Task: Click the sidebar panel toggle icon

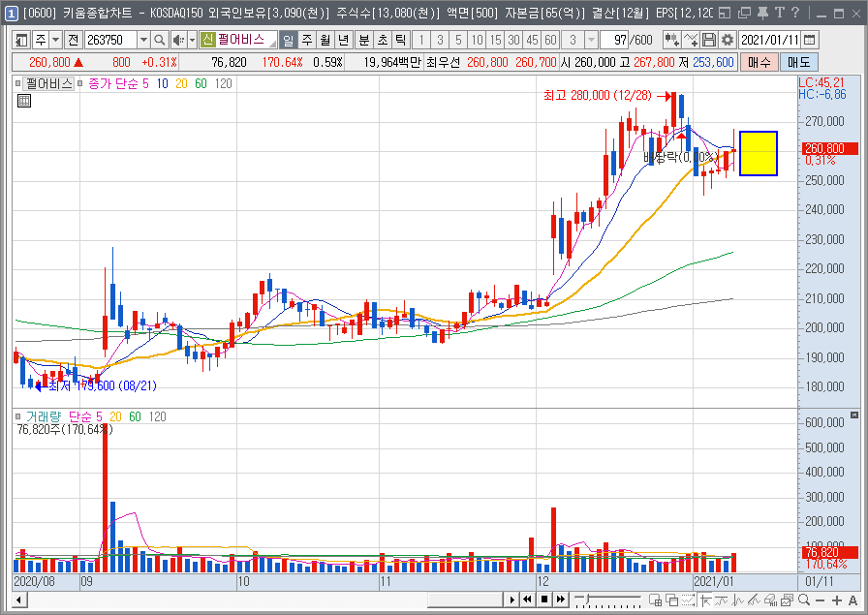Action: coord(21,40)
